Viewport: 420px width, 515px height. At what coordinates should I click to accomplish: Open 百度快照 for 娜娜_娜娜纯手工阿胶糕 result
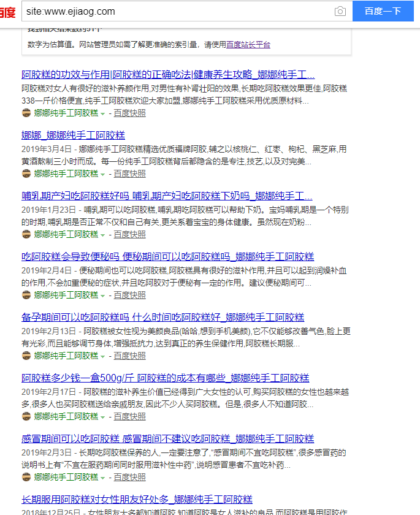coord(130,174)
